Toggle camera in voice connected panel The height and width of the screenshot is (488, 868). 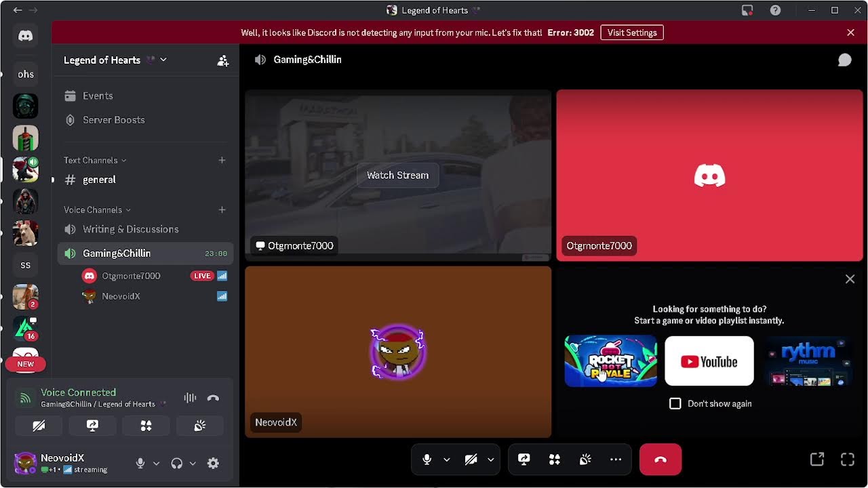point(39,426)
